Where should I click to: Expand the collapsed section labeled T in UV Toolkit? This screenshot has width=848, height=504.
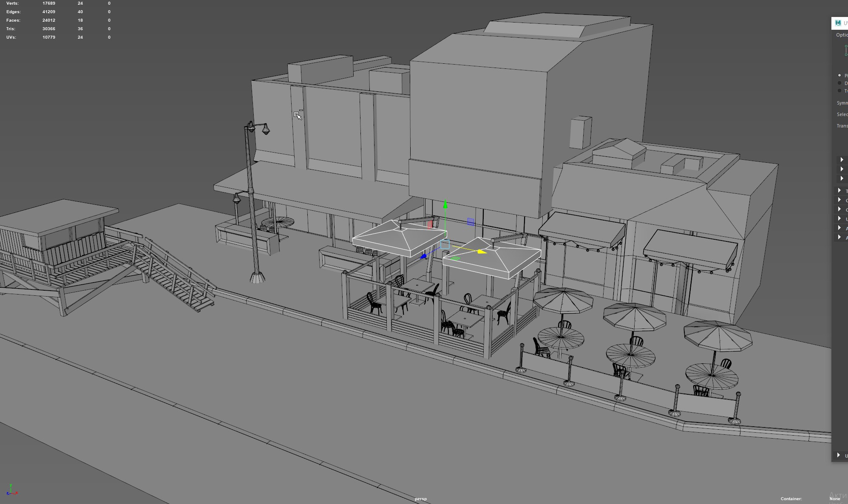(839, 190)
